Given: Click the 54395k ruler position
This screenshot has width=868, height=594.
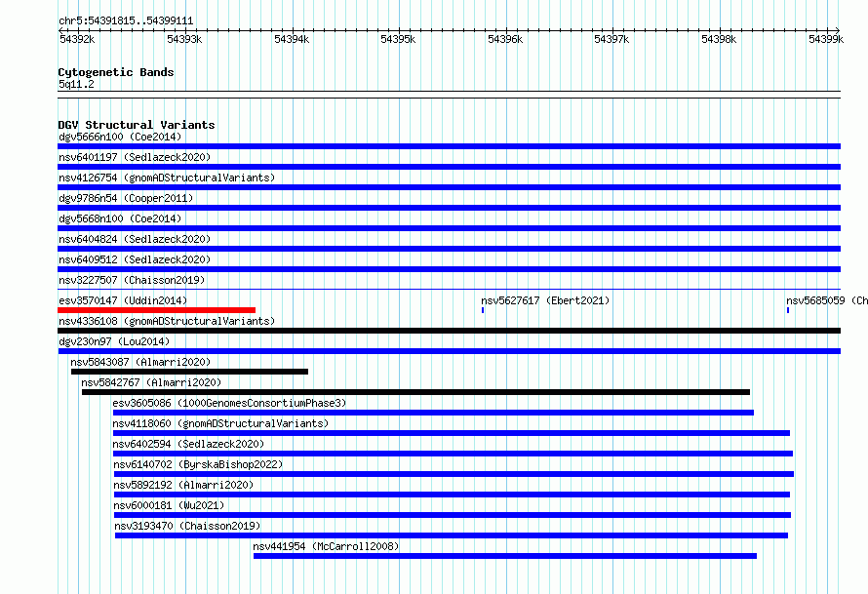Looking at the screenshot, I should 398,39.
